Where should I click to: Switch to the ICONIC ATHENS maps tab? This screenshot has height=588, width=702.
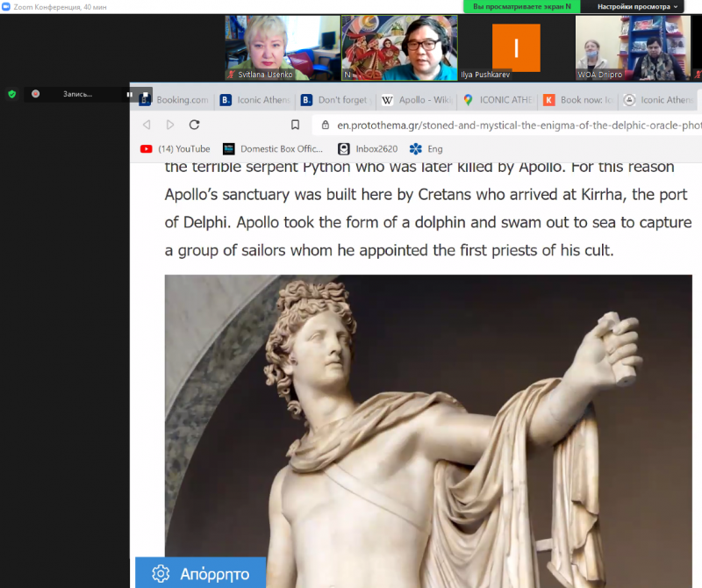(498, 100)
